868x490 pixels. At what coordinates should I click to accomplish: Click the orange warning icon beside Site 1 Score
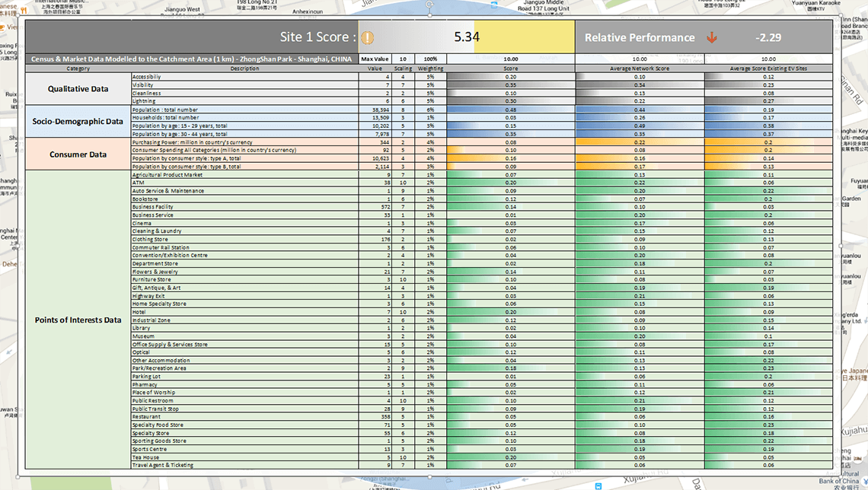368,37
